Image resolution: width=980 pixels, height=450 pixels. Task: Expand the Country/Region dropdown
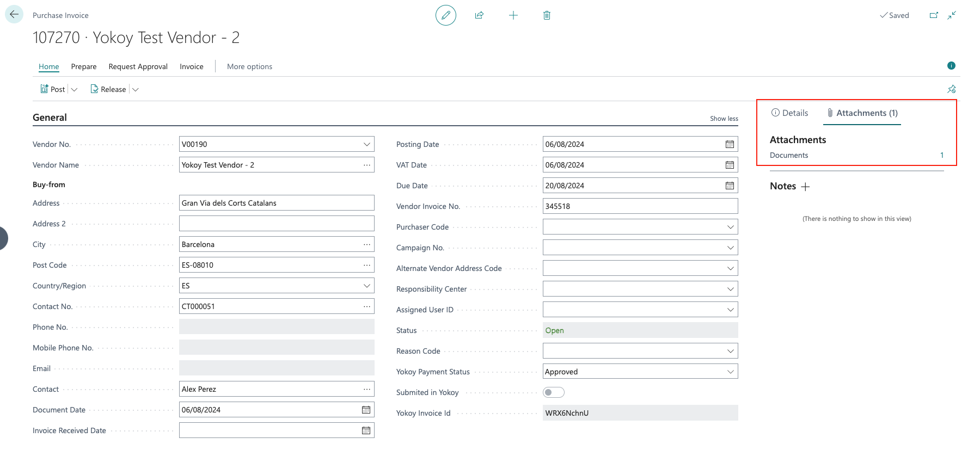[x=367, y=286]
